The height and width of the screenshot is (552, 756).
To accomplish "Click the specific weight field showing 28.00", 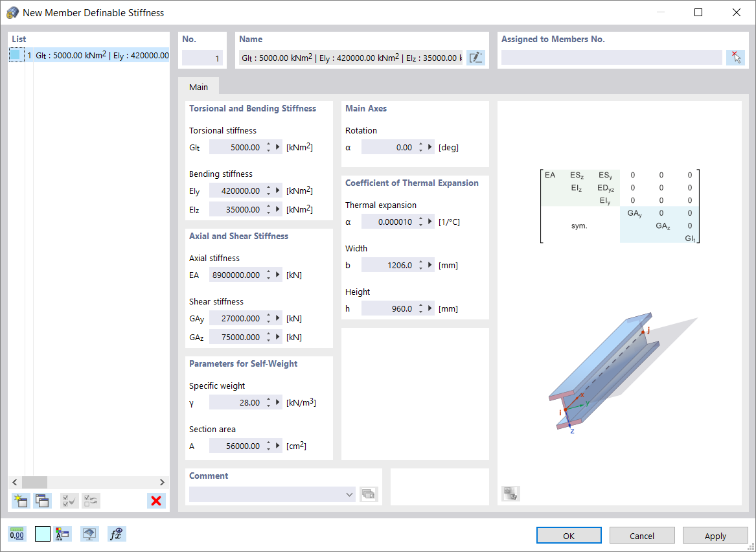I will 236,402.
